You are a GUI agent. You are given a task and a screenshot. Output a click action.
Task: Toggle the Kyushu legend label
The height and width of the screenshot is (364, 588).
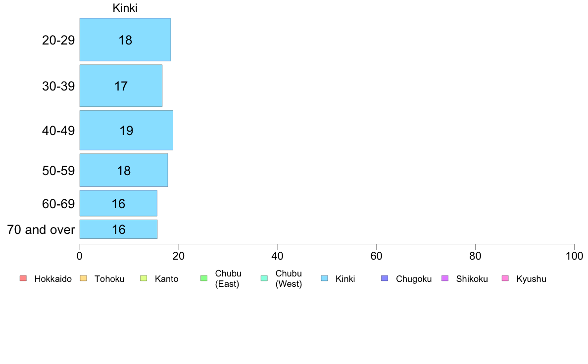coord(531,279)
